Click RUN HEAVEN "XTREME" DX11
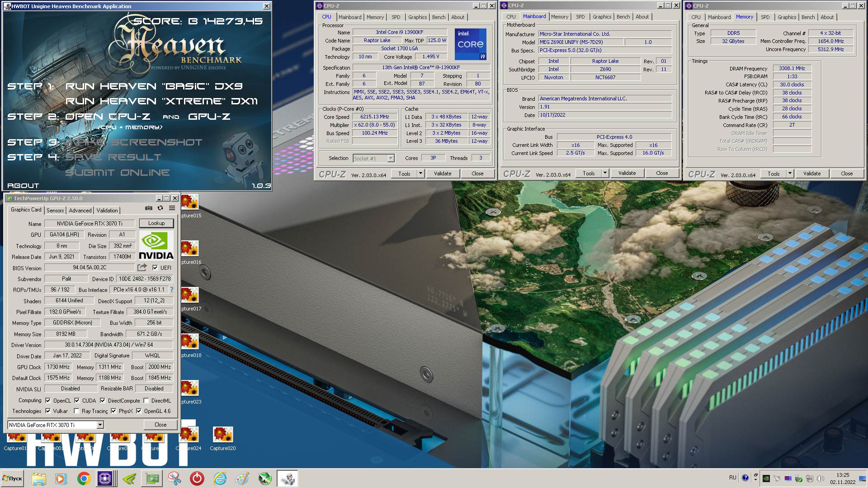 point(161,101)
